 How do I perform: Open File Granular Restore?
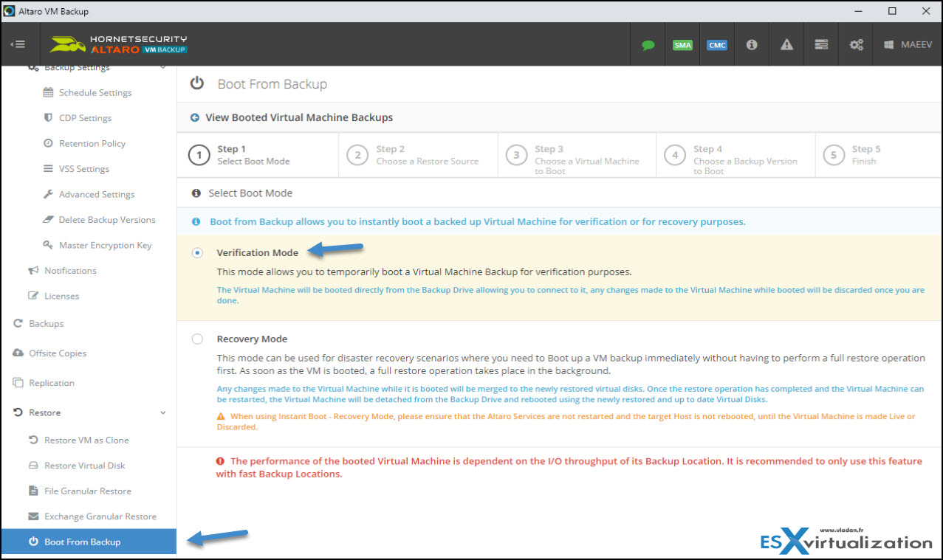click(88, 491)
